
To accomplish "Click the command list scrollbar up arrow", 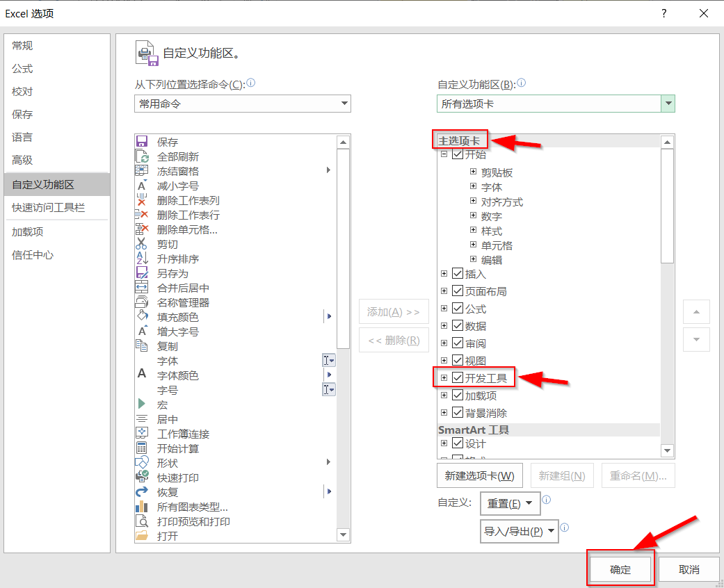I will pos(343,142).
